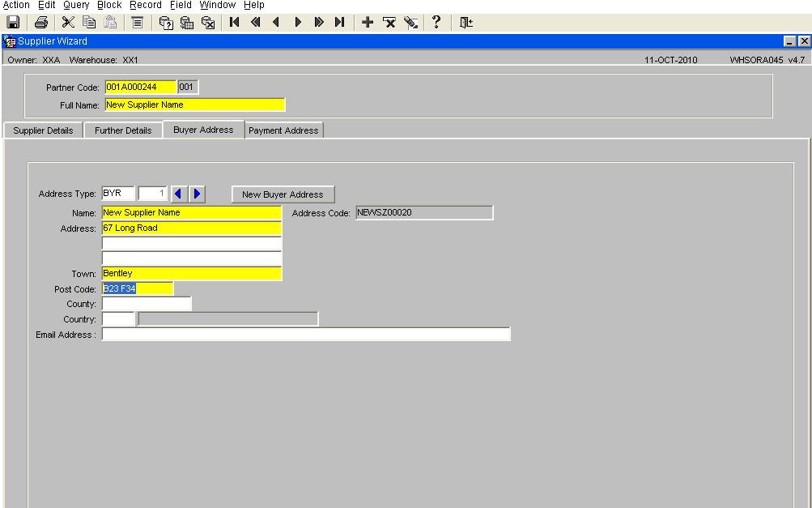Click the New Buyer Address button
The width and height of the screenshot is (812, 508).
[283, 194]
